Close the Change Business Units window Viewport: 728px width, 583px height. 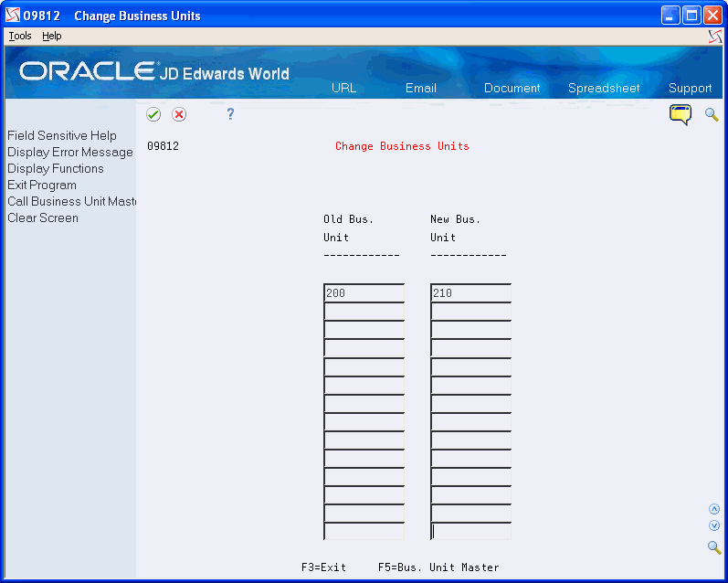pyautogui.click(x=712, y=16)
